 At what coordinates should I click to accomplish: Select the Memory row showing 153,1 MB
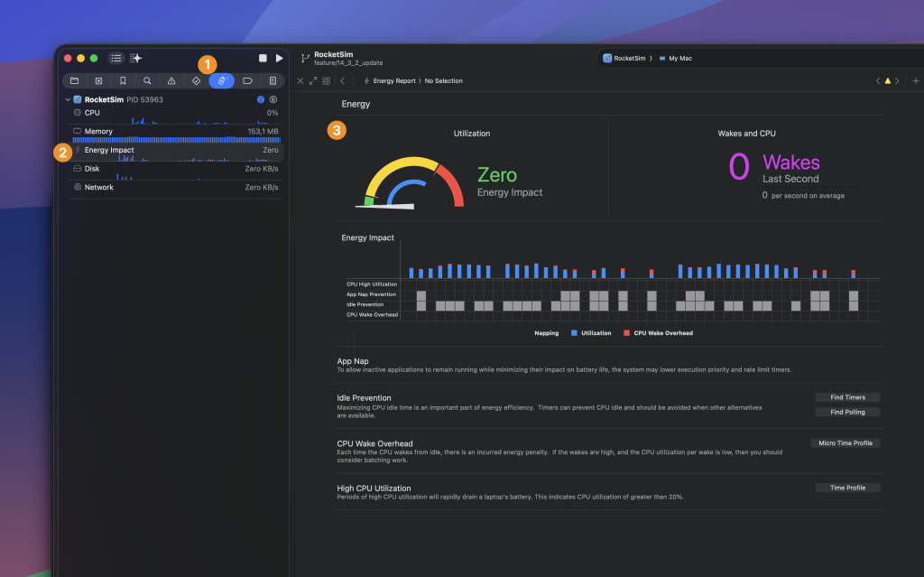(135, 131)
